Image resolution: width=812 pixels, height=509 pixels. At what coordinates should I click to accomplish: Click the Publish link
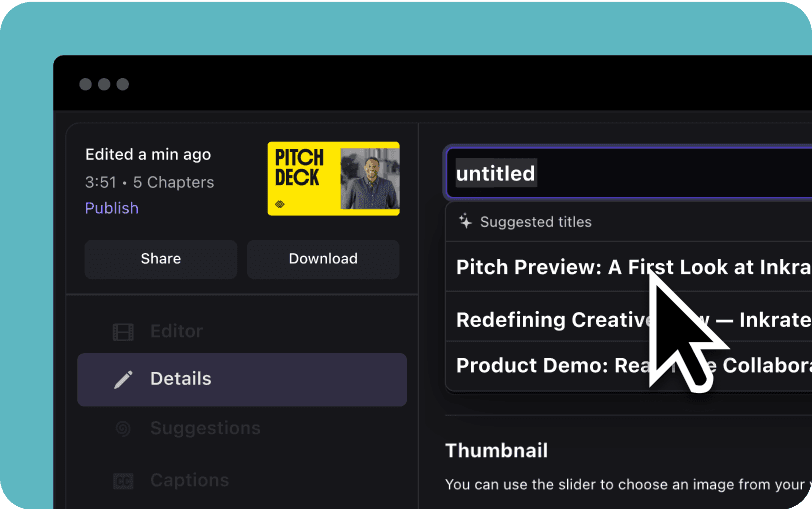[112, 208]
